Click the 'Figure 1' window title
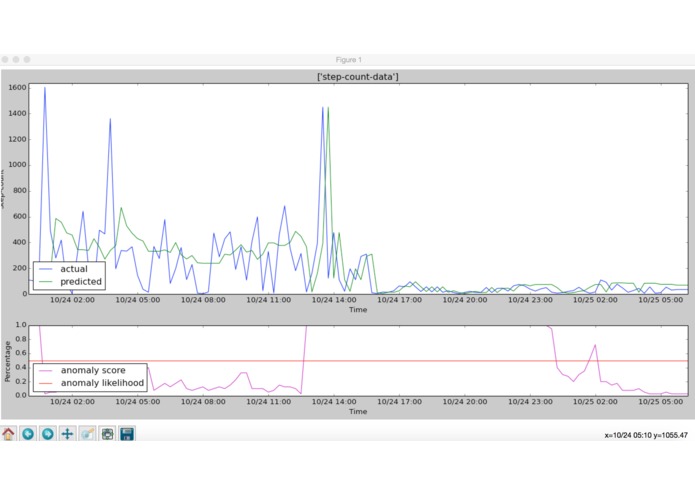Image resolution: width=695 pixels, height=494 pixels. point(348,60)
